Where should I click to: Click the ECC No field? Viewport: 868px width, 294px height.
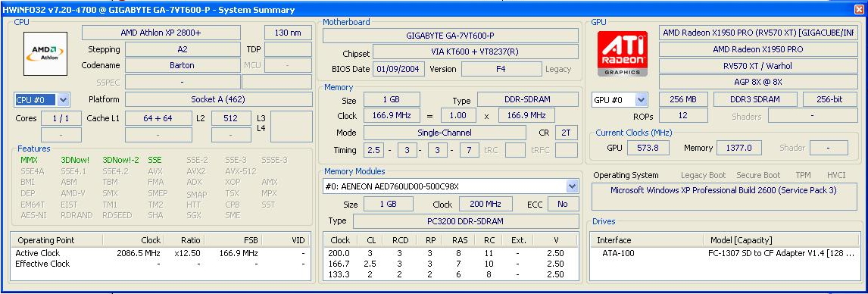pos(563,204)
